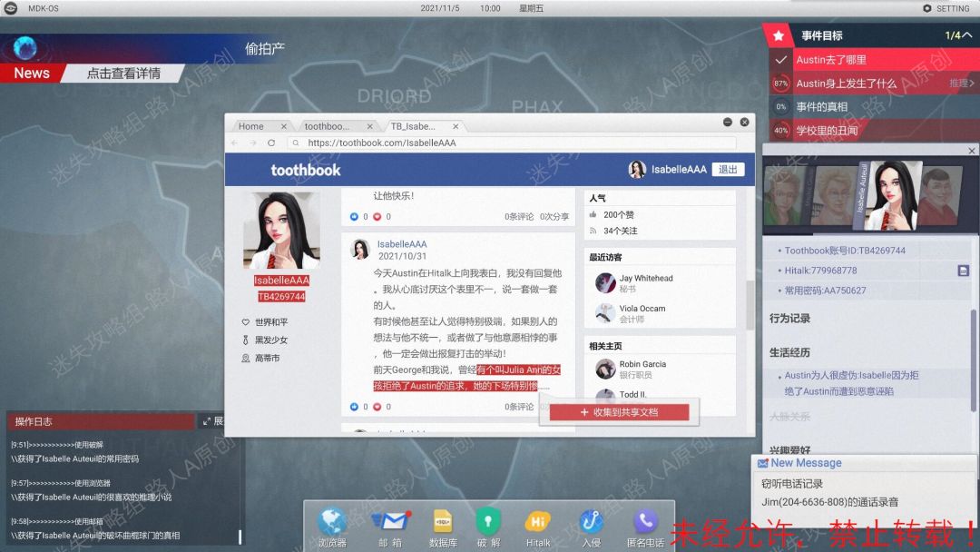Select Austin去了哪里 objective
Screen dimensions: 980x552
(x=875, y=60)
